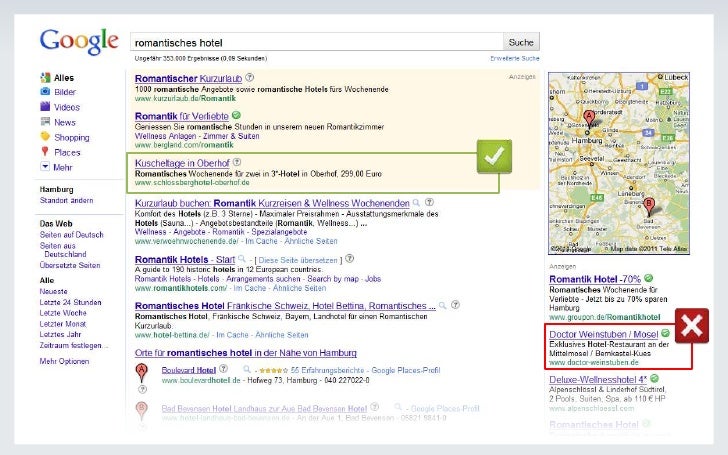Image resolution: width=728 pixels, height=455 pixels.
Task: Click the info icon beside Diese Seite übersetzen
Action: point(350,258)
